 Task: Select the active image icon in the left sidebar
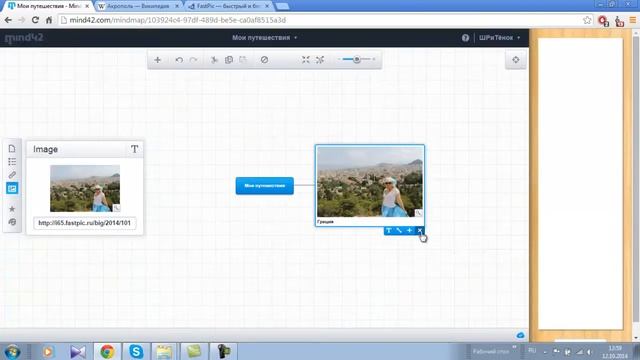(x=12, y=188)
